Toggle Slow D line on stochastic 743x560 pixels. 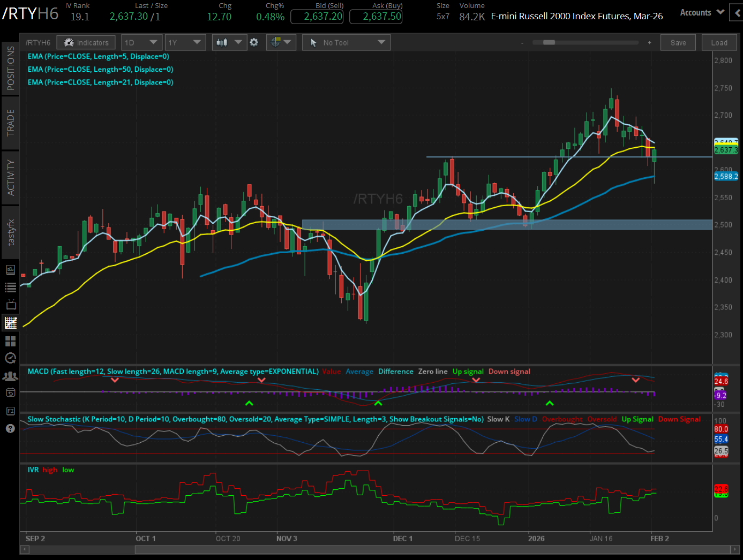click(x=525, y=419)
